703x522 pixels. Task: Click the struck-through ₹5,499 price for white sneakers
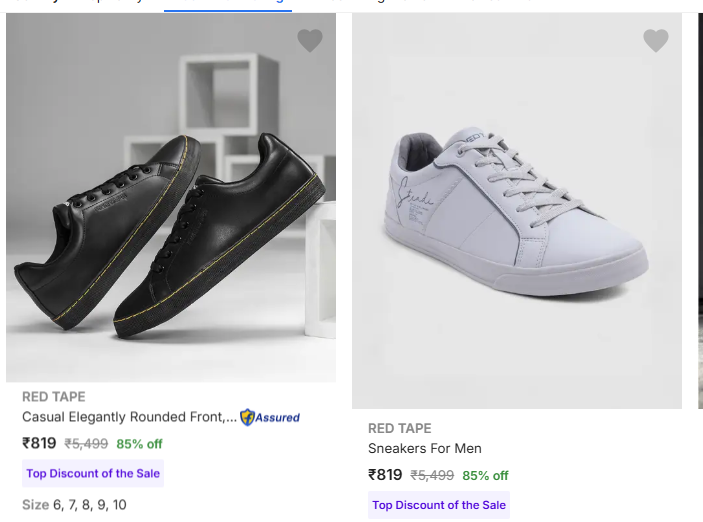click(432, 476)
